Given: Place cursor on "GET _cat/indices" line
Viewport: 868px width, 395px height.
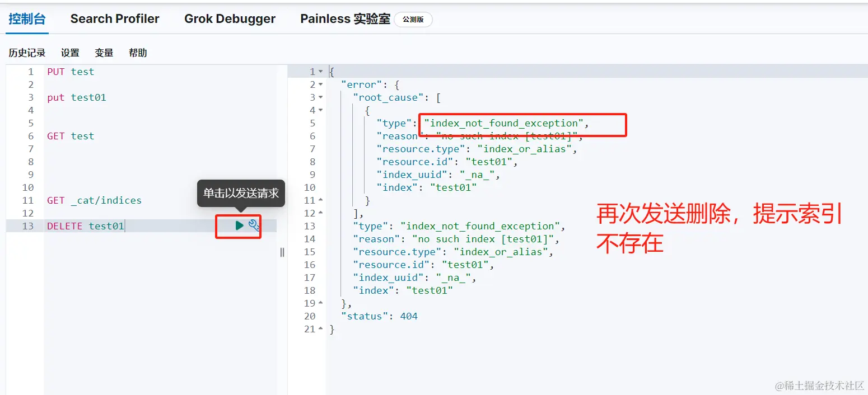Looking at the screenshot, I should click(94, 200).
